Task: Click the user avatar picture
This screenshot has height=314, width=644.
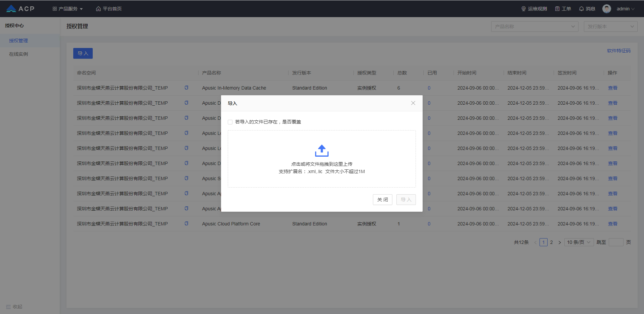Action: pos(607,9)
